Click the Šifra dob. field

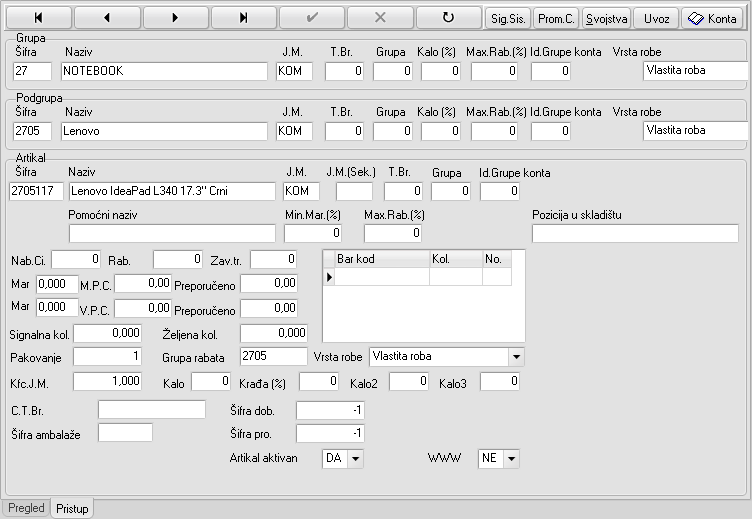(x=330, y=410)
